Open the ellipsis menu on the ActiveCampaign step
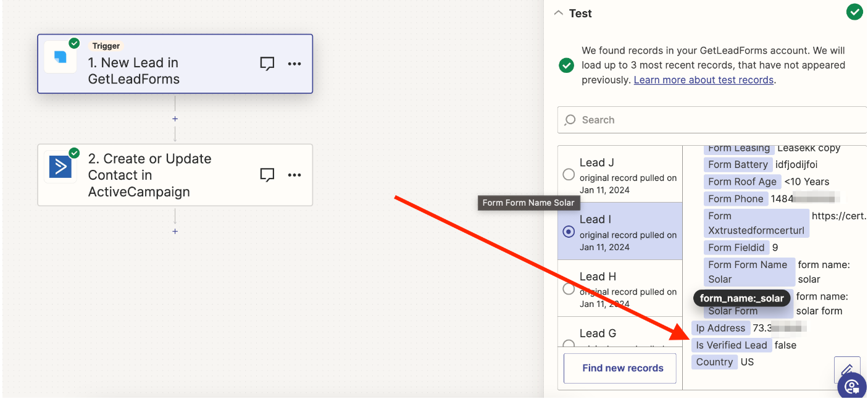The width and height of the screenshot is (868, 399). tap(294, 175)
